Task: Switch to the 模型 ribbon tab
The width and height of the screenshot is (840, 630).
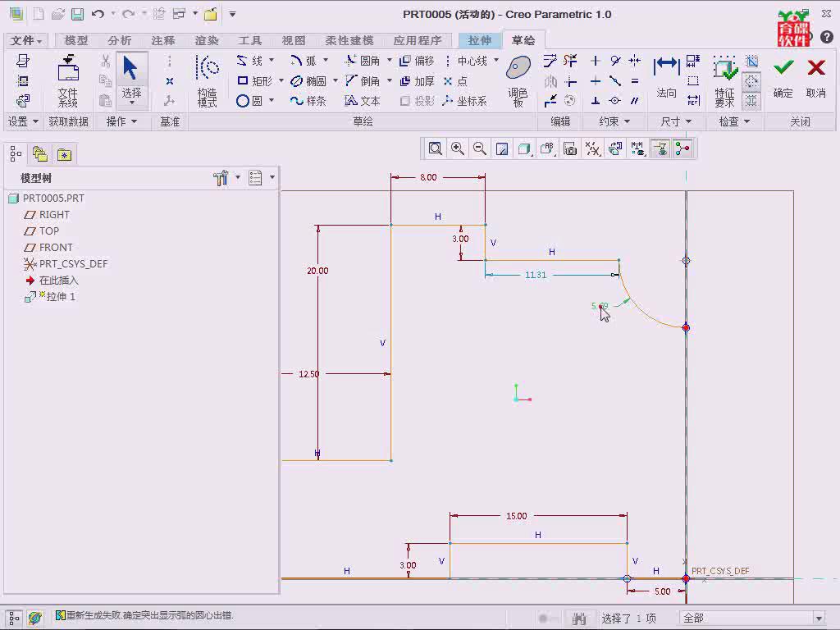Action: [76, 40]
